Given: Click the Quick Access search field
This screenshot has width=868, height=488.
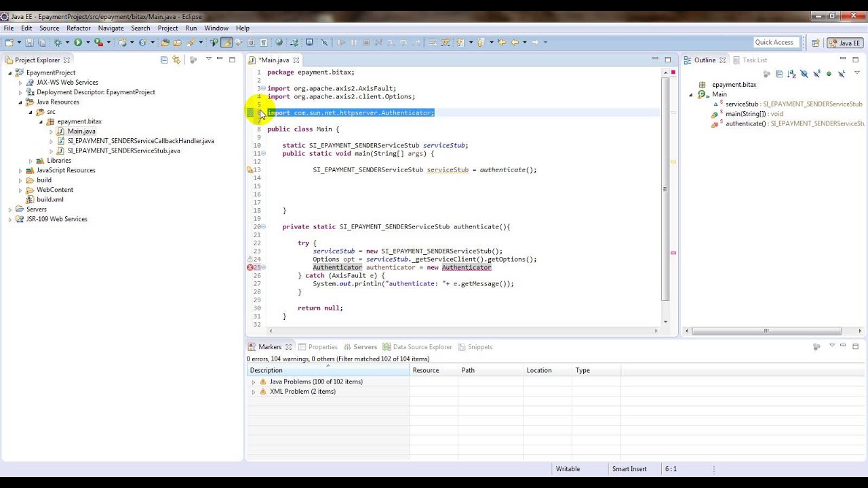Looking at the screenshot, I should click(776, 42).
